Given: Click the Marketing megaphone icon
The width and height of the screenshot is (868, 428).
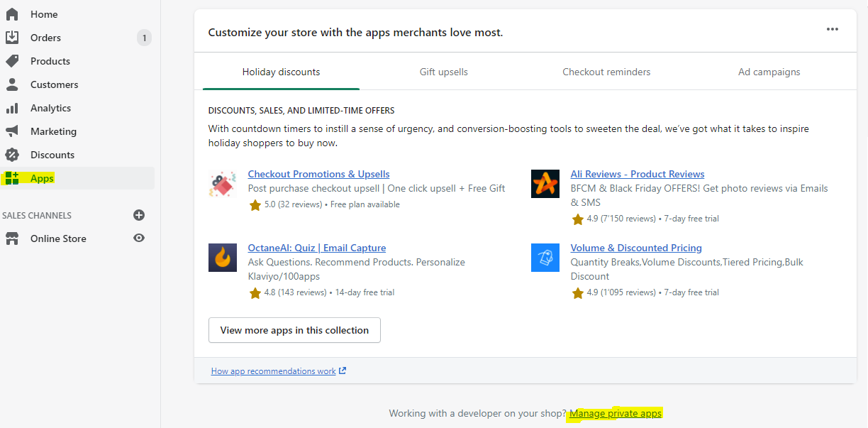Looking at the screenshot, I should point(12,131).
